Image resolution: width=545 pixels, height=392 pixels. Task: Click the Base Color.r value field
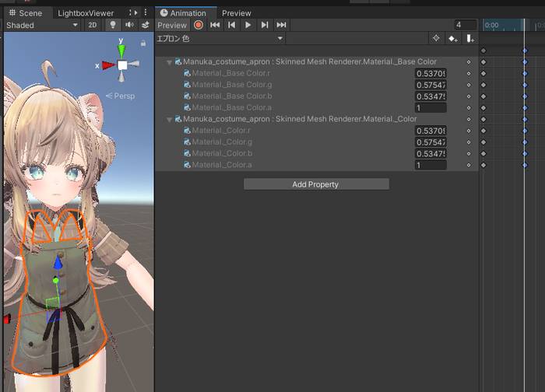431,74
